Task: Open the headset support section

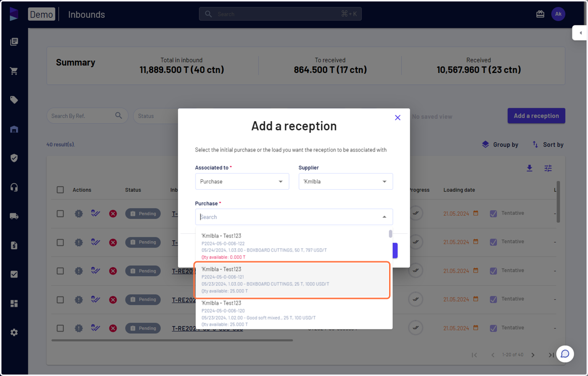Action: point(14,187)
